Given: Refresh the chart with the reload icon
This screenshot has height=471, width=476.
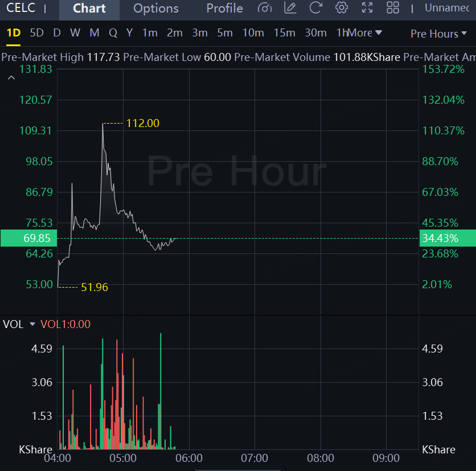Looking at the screenshot, I should coord(315,8).
